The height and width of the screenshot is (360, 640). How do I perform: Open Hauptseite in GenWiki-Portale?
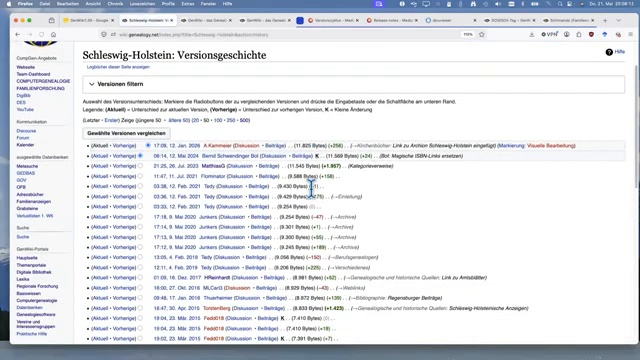click(x=27, y=258)
